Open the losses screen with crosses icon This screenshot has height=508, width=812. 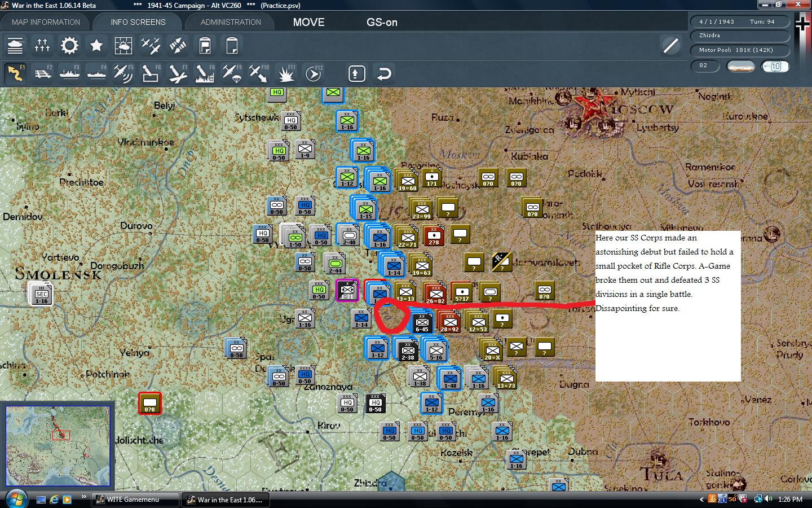(42, 46)
